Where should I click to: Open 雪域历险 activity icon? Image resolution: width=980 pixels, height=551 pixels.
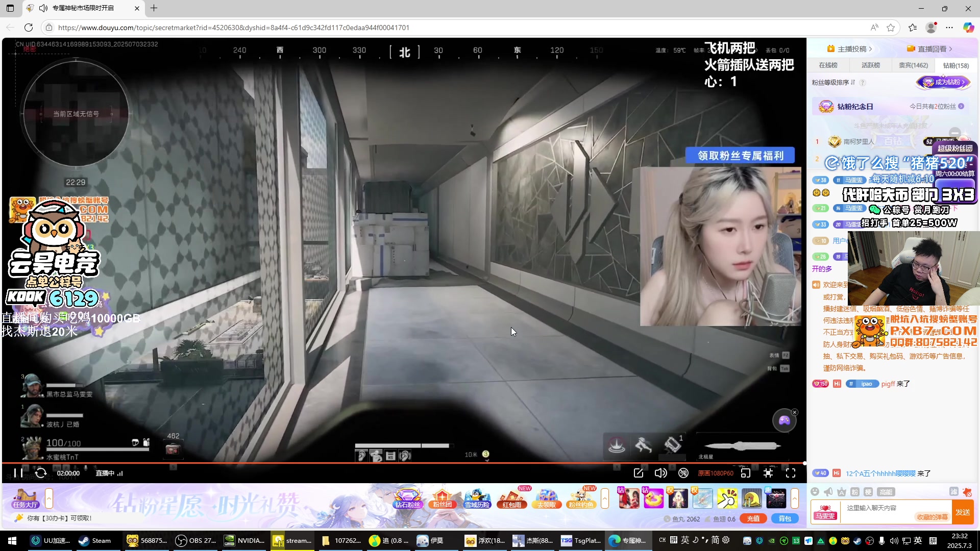click(x=477, y=498)
